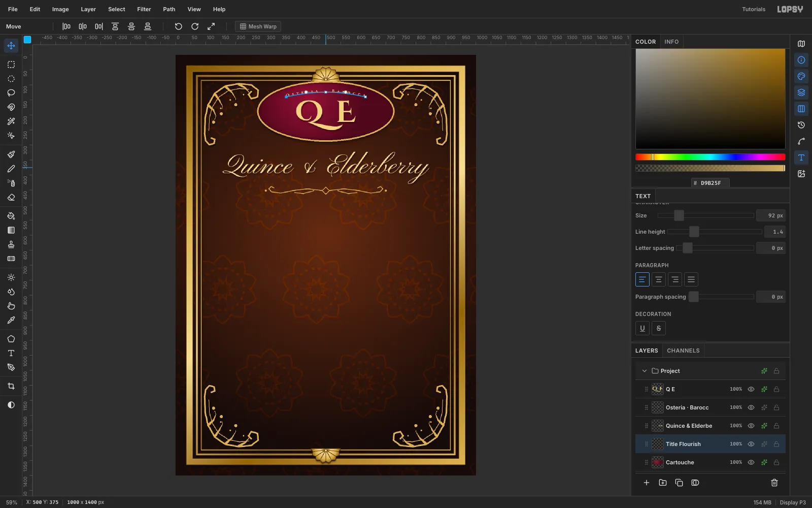Screen dimensions: 812x508
Task: Hide the Cartouche layer
Action: point(751,462)
